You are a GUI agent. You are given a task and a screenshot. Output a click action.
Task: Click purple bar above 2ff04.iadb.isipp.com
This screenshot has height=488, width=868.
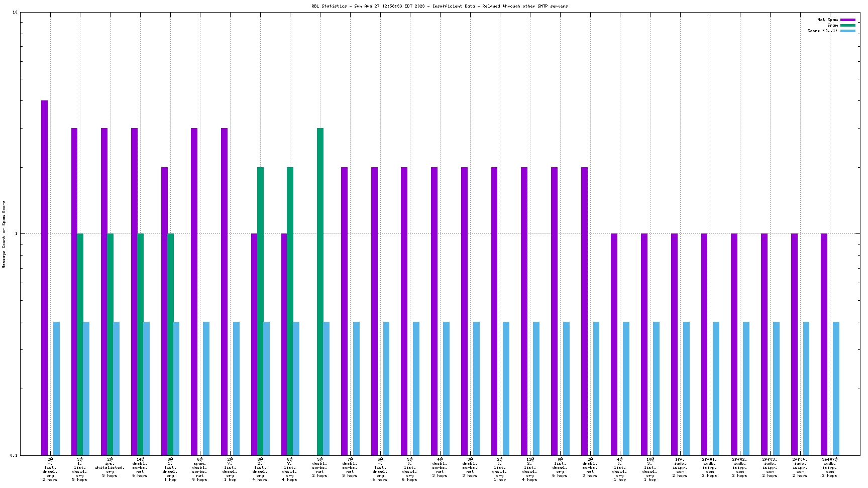794,344
